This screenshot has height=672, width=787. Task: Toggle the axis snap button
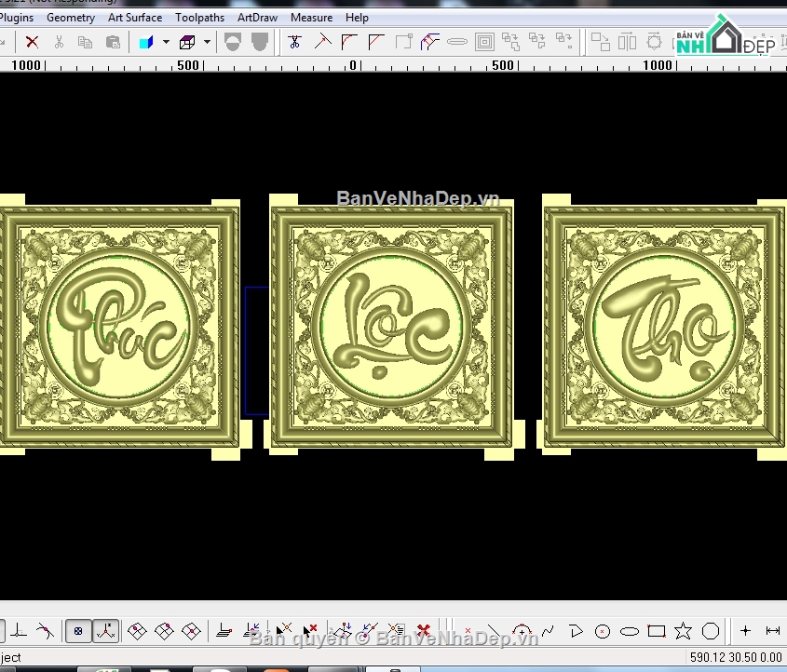pyautogui.click(x=106, y=631)
